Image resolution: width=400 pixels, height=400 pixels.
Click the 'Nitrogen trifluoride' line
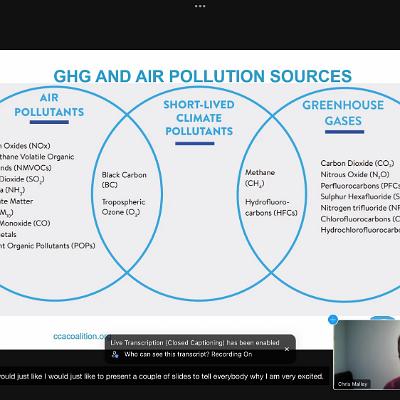[x=360, y=208]
